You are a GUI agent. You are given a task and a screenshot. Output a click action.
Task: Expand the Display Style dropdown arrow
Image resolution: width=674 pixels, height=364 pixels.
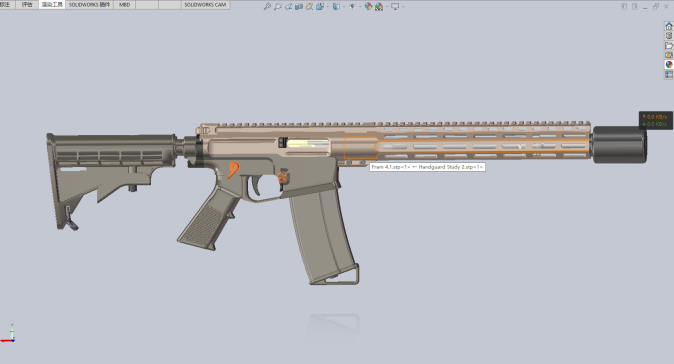[x=344, y=6]
